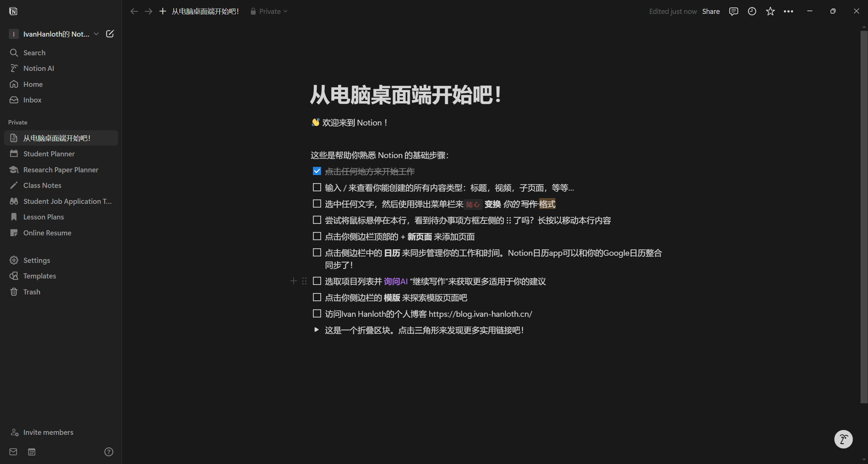Favorite this page with the star icon
The height and width of the screenshot is (464, 868).
[770, 11]
